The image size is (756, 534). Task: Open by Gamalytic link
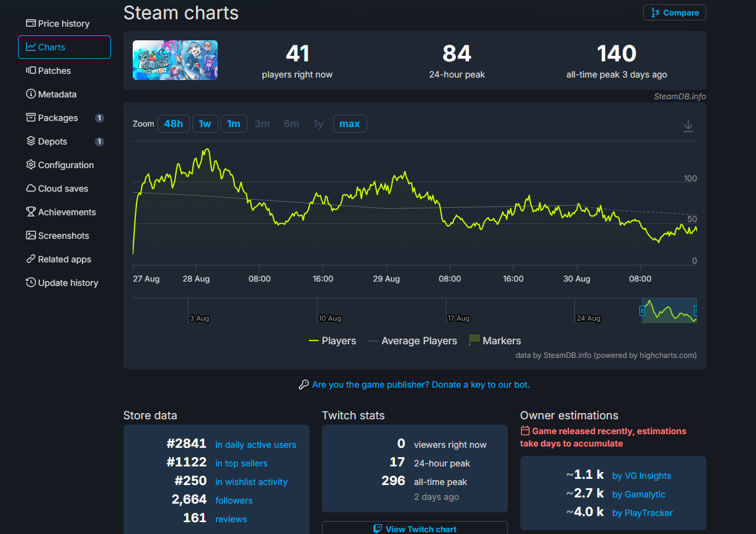[x=639, y=494]
